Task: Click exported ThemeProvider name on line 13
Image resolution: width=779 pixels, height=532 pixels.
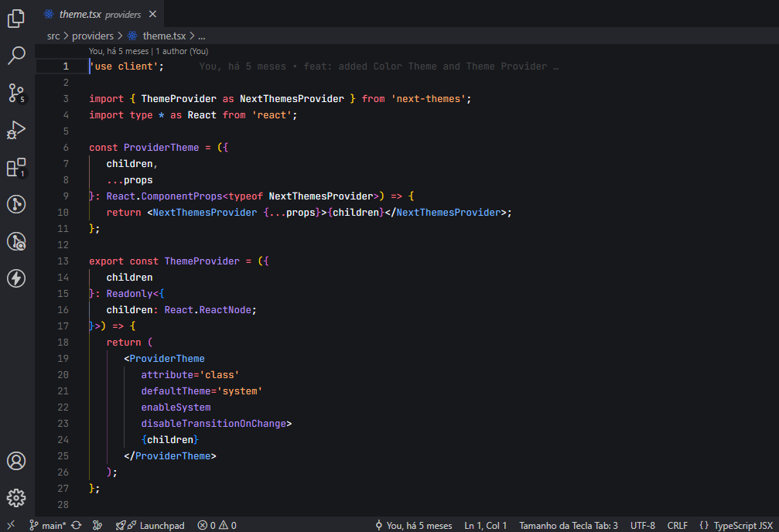Action: click(202, 261)
